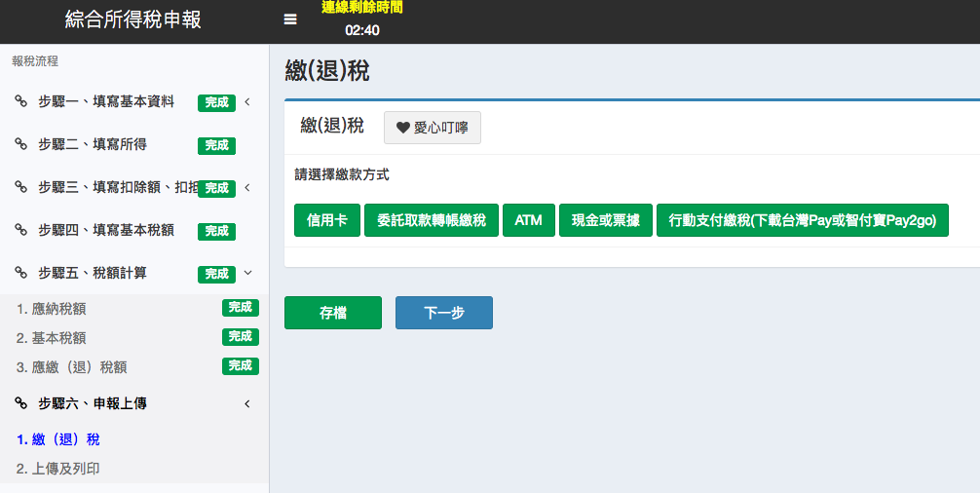Click the link icon beside 步驟一
This screenshot has width=980, height=493.
click(21, 101)
